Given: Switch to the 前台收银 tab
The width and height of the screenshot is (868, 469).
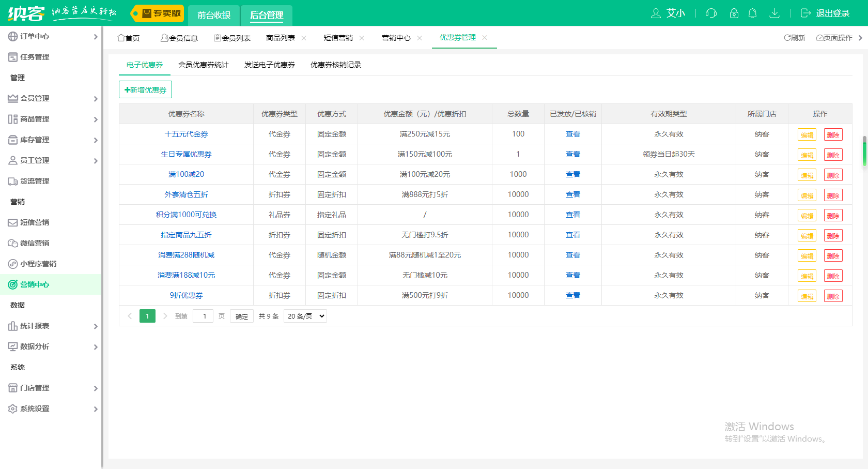Looking at the screenshot, I should pos(214,16).
